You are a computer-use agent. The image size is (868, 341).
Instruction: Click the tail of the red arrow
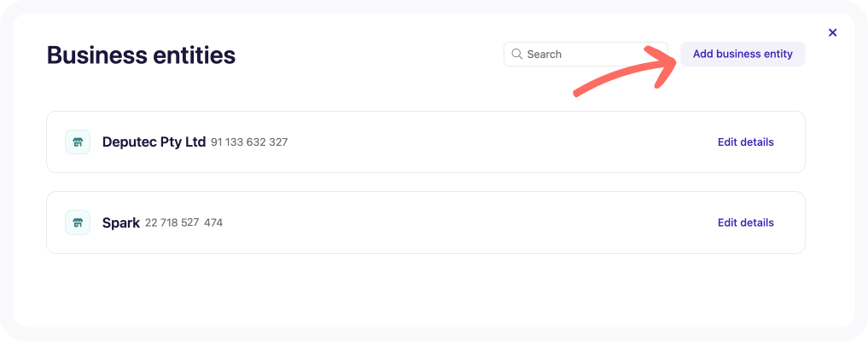tap(579, 92)
